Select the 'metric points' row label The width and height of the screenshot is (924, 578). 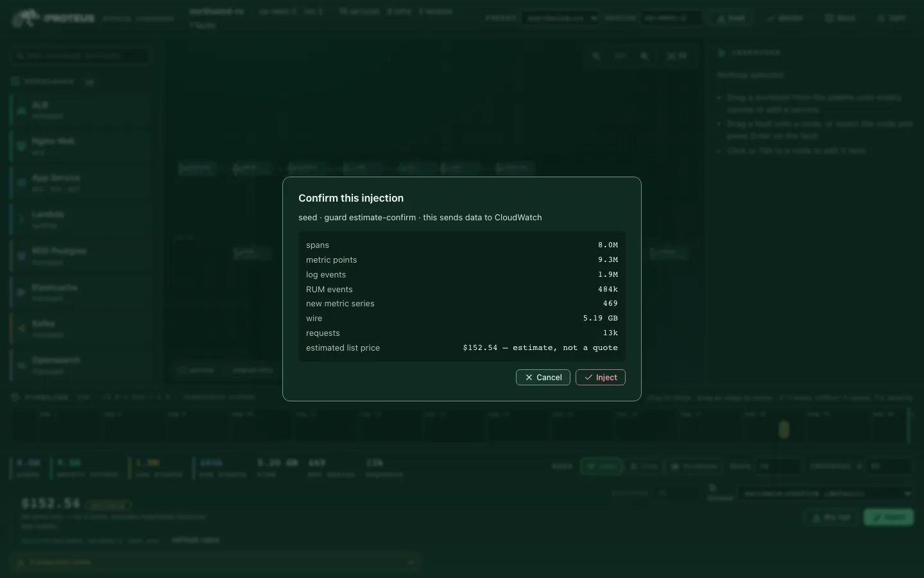click(x=331, y=260)
